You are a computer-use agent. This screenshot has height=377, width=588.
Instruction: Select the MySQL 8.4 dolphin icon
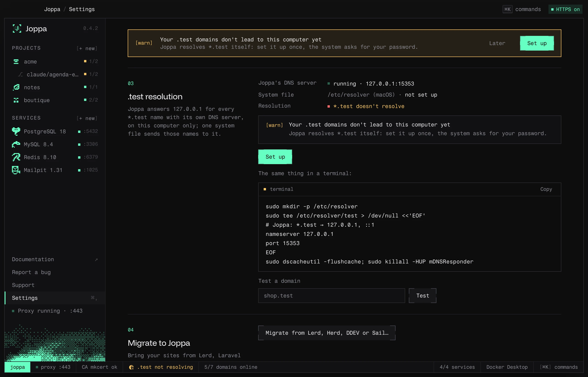tap(16, 144)
